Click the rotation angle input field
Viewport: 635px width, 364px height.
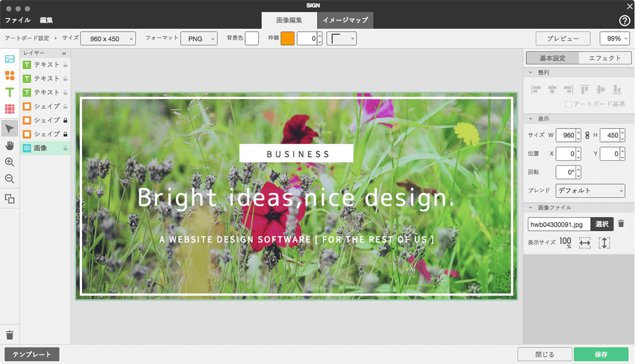click(565, 172)
